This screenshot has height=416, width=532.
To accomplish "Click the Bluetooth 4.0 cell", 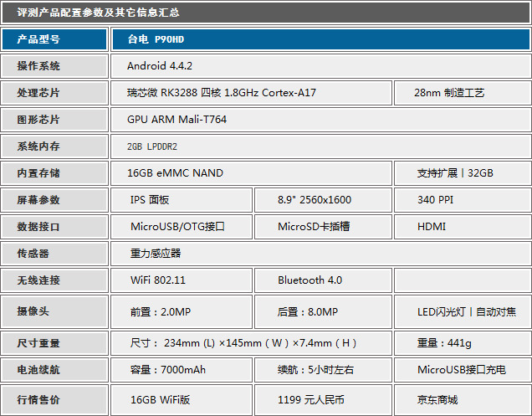I will [324, 280].
